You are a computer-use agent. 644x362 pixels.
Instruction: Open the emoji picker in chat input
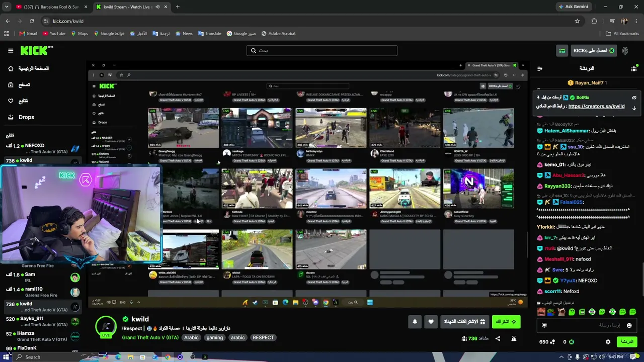(629, 325)
